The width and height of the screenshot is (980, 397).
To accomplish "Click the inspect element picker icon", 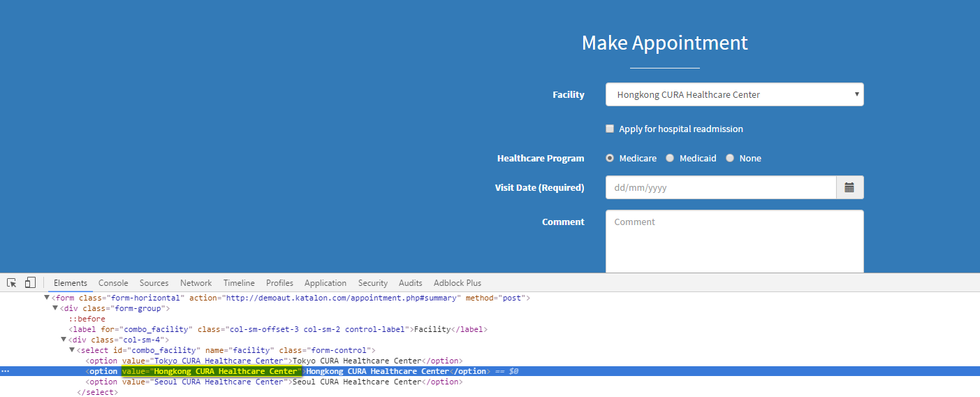I will click(x=12, y=283).
